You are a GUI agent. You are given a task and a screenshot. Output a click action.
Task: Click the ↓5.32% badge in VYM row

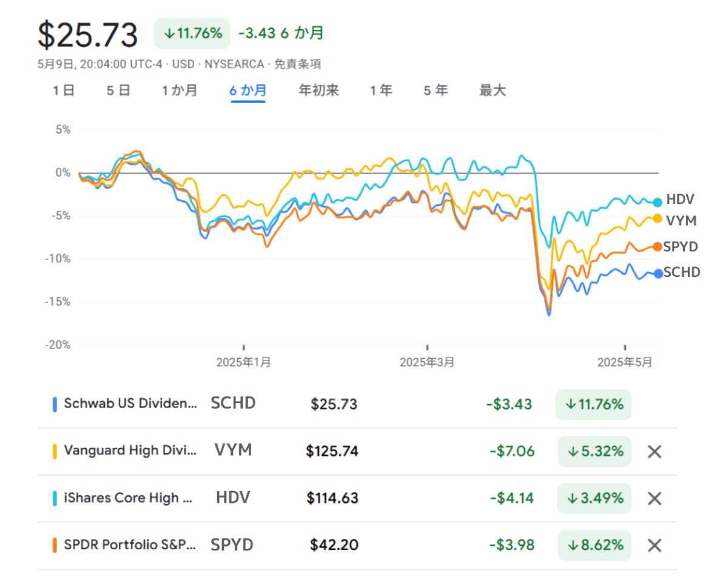pos(595,452)
